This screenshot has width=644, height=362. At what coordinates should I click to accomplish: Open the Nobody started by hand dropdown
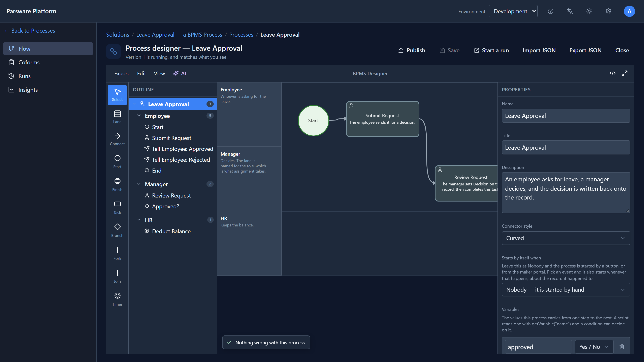point(566,290)
